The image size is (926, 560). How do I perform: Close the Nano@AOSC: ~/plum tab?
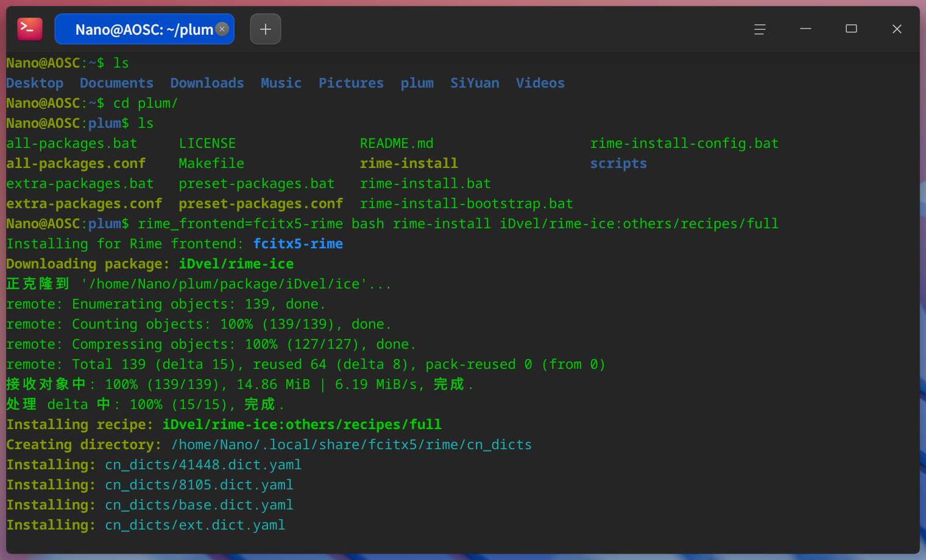(x=222, y=29)
